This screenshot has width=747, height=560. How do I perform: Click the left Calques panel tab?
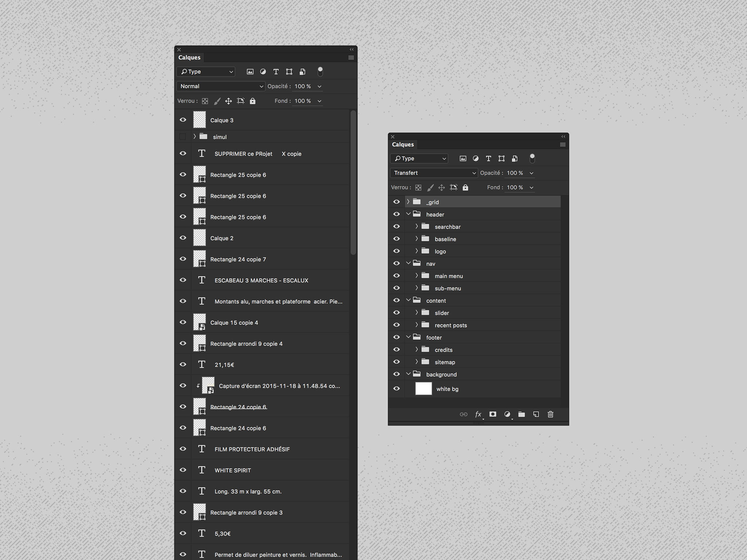[189, 58]
